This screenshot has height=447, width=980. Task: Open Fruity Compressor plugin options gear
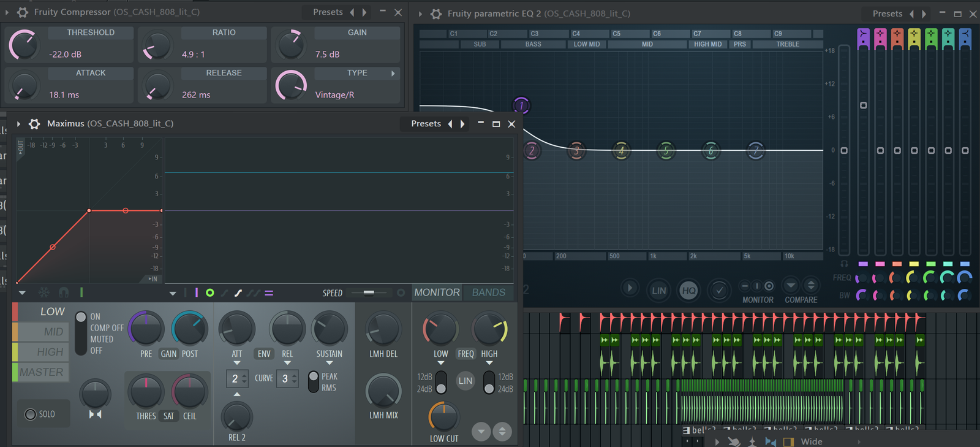click(x=23, y=12)
